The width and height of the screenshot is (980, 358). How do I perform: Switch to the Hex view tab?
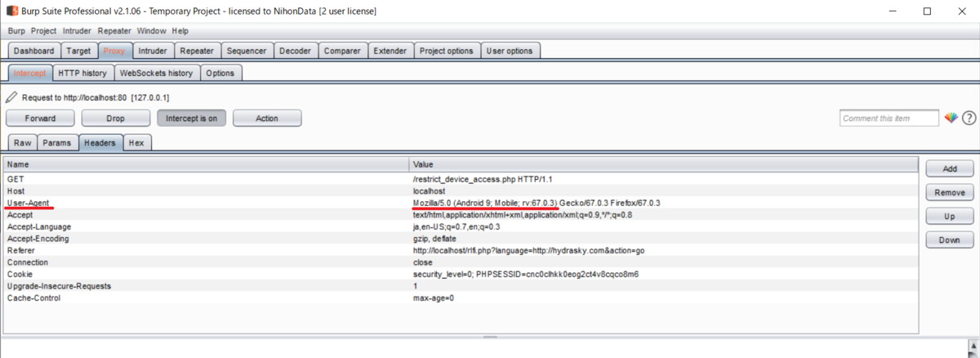[136, 142]
